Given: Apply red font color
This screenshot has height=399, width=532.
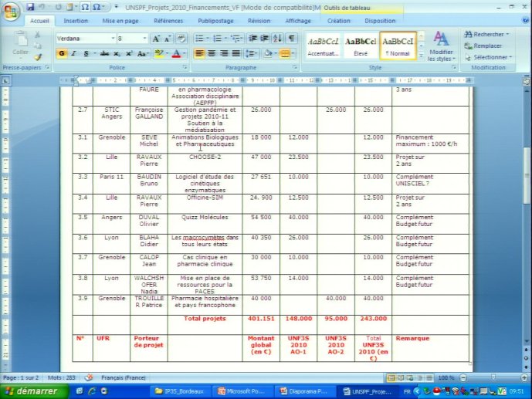Looking at the screenshot, I should (176, 53).
